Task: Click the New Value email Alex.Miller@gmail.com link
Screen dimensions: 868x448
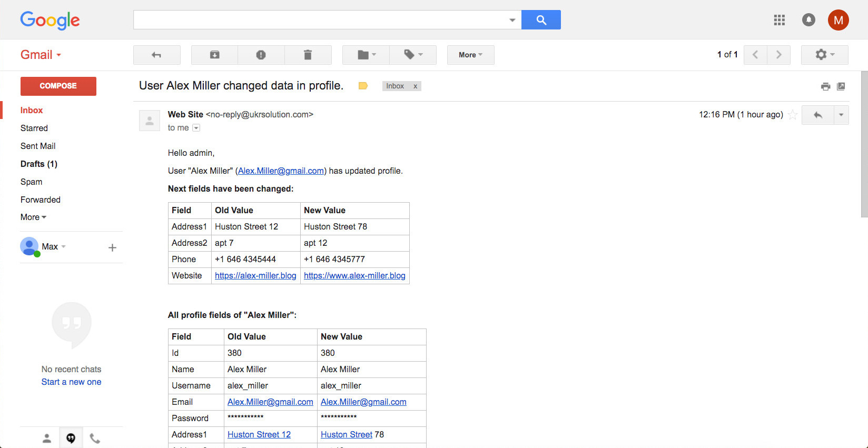Action: [363, 402]
